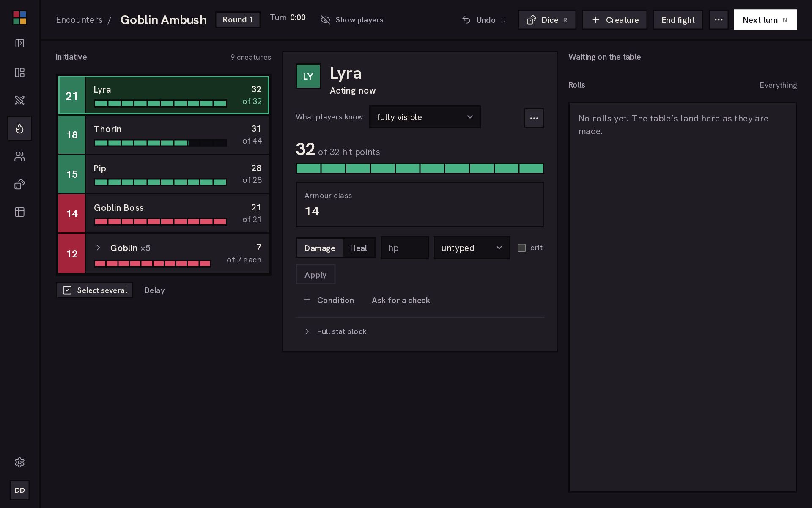The width and height of the screenshot is (812, 508).
Task: Go back to Encounters breadcrumb
Action: [x=79, y=20]
